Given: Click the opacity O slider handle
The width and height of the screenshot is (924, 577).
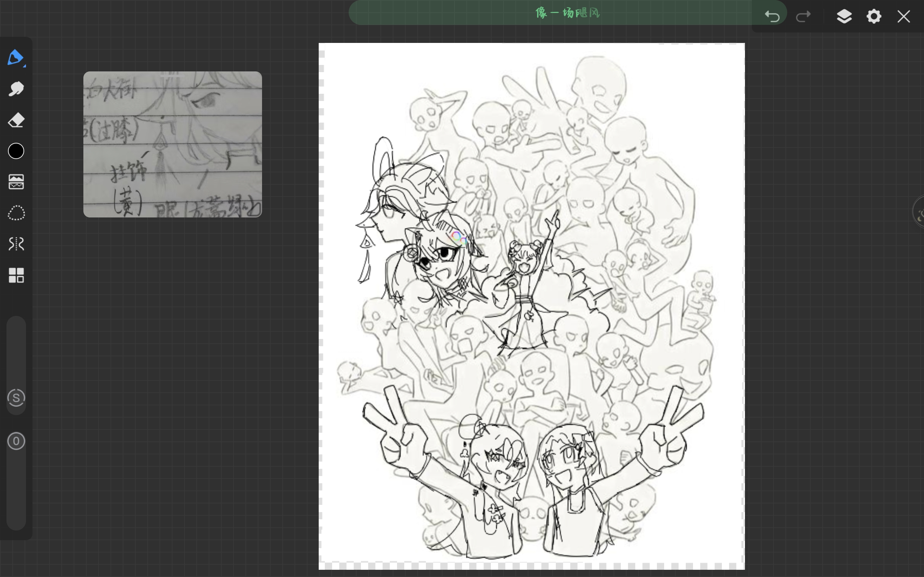Looking at the screenshot, I should [16, 441].
